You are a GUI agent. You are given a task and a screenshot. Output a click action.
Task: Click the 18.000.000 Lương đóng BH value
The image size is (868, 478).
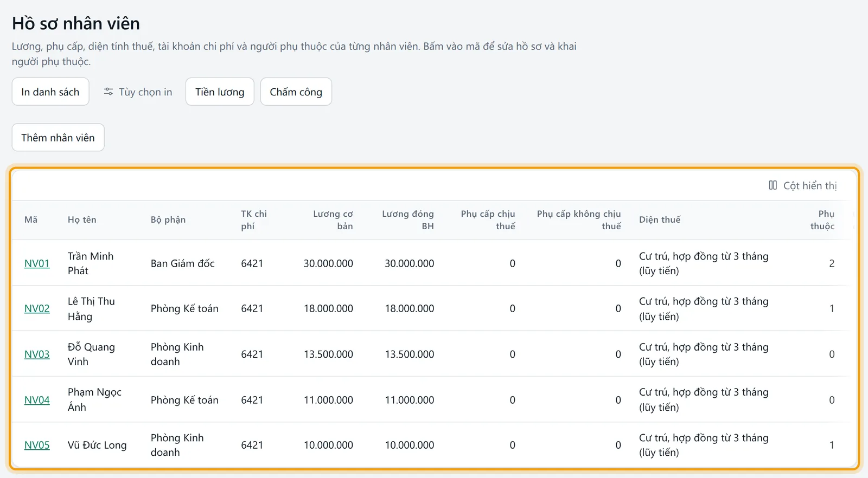(410, 308)
